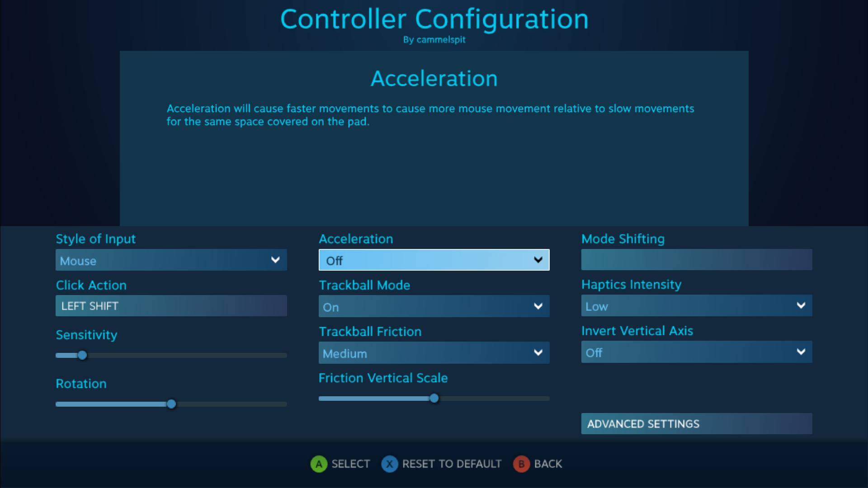The height and width of the screenshot is (488, 868).
Task: Click the Friction Vertical Scale slider handle
Action: pos(434,399)
